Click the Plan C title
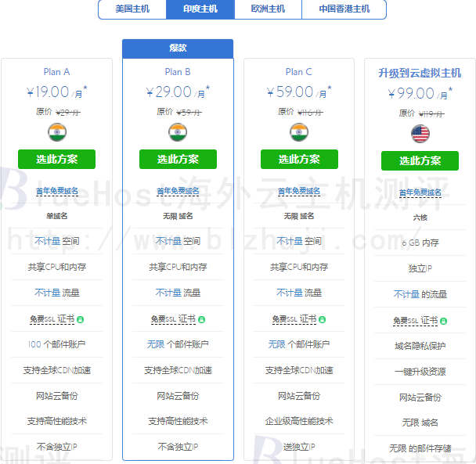The image size is (476, 464). coord(299,72)
